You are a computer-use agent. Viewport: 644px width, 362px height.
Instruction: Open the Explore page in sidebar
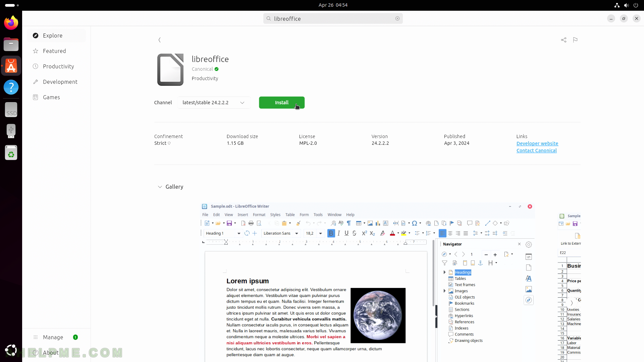[56, 36]
